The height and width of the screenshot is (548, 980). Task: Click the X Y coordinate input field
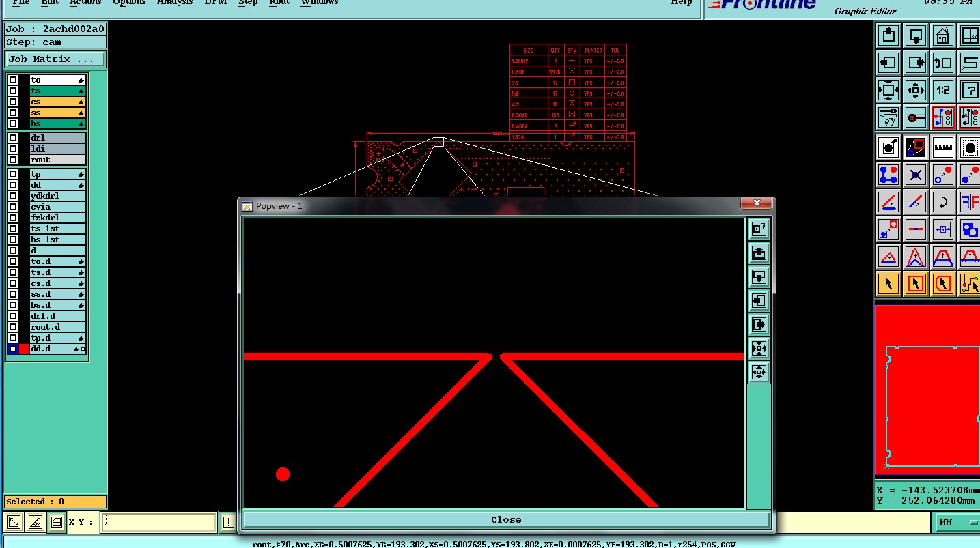(x=158, y=523)
